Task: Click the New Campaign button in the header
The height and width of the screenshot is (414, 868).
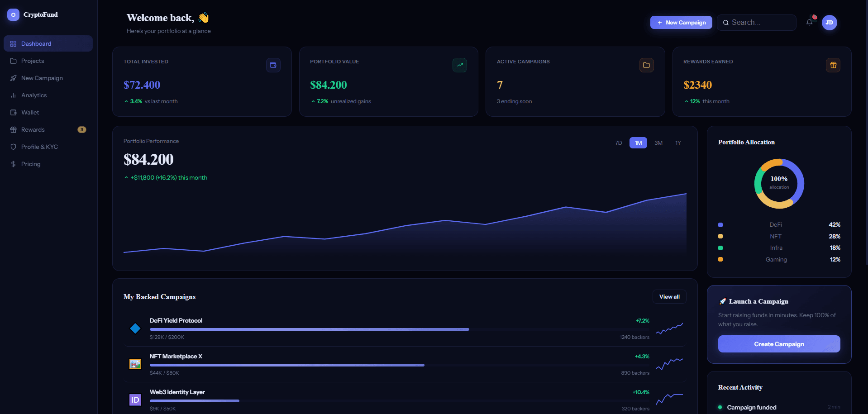Action: pyautogui.click(x=681, y=22)
